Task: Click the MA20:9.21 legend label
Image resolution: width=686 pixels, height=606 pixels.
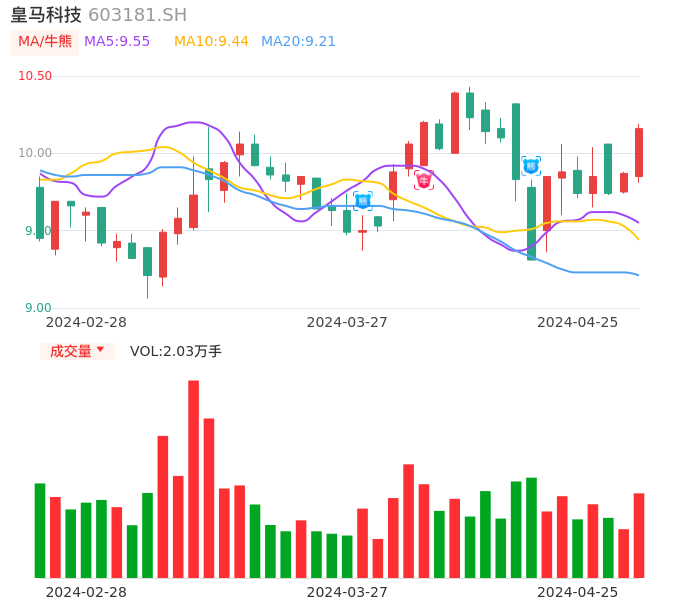Action: (298, 42)
